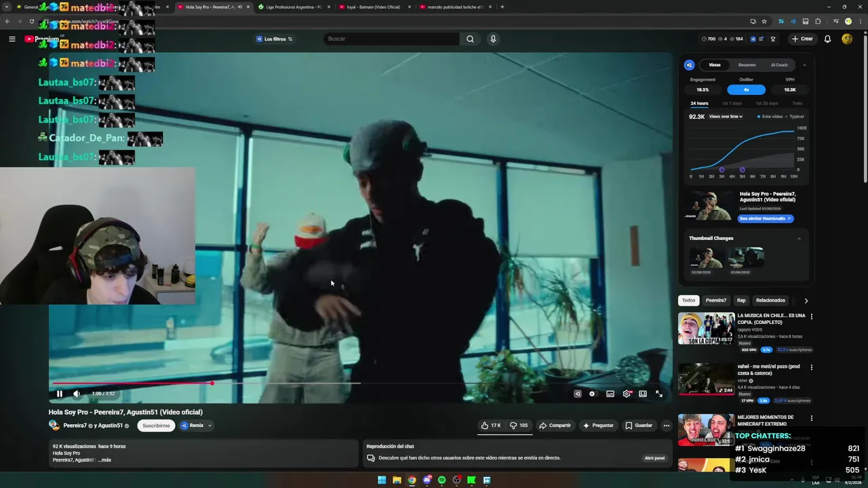Enter fullscreen on the video player
868x488 pixels.
tap(659, 394)
